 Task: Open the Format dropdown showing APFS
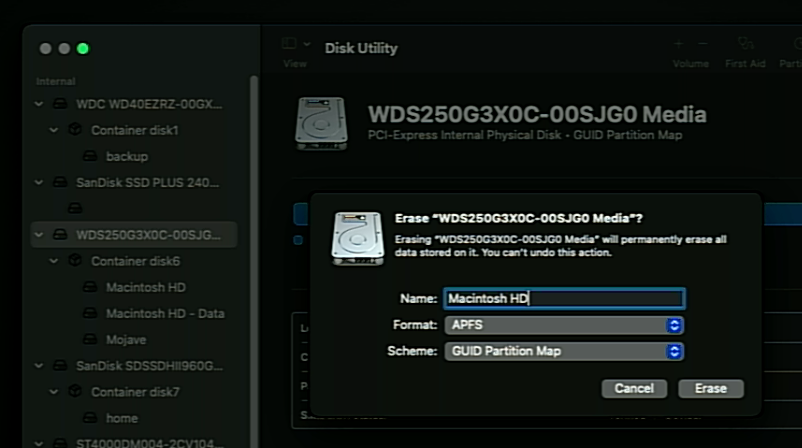coord(564,325)
